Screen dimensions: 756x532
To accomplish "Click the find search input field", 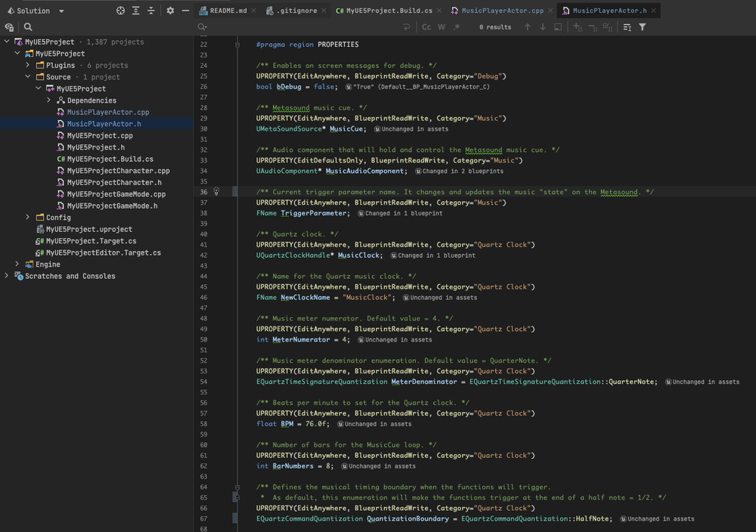I will pos(302,27).
